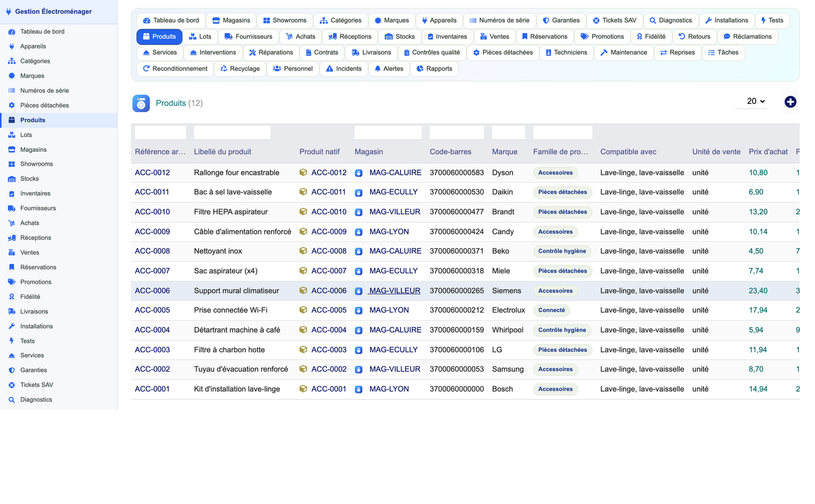Click the Gestion Électroménager app title
Image resolution: width=815 pixels, height=504 pixels.
54,11
